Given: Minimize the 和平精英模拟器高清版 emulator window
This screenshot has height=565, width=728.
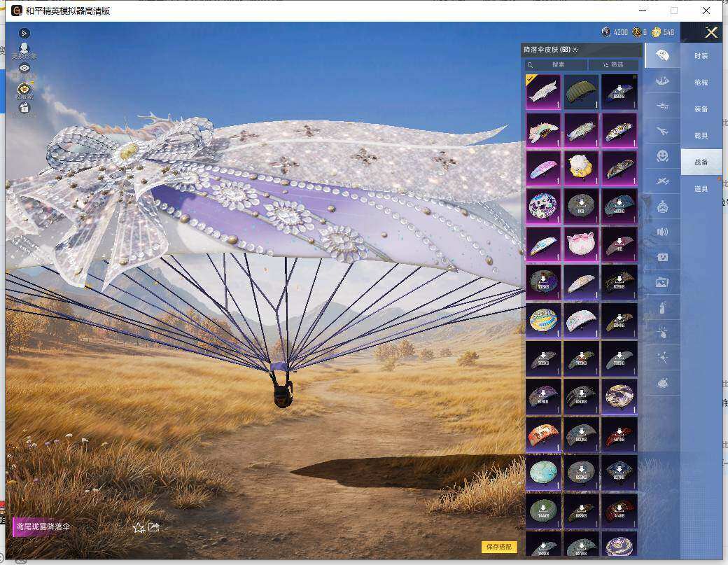Looking at the screenshot, I should click(643, 11).
